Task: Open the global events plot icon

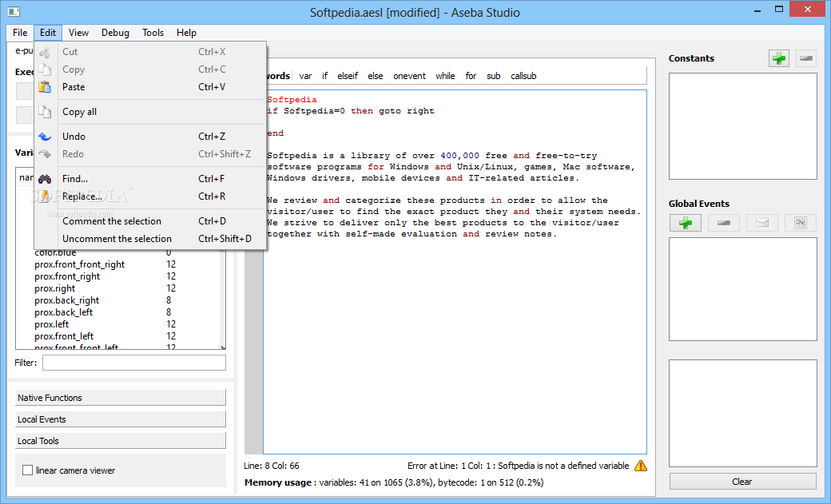Action: 801,223
